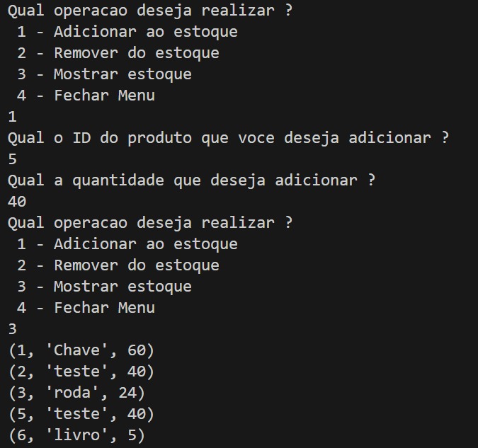Select the 'Chave' stock row output
The image size is (478, 448).
[81, 350]
